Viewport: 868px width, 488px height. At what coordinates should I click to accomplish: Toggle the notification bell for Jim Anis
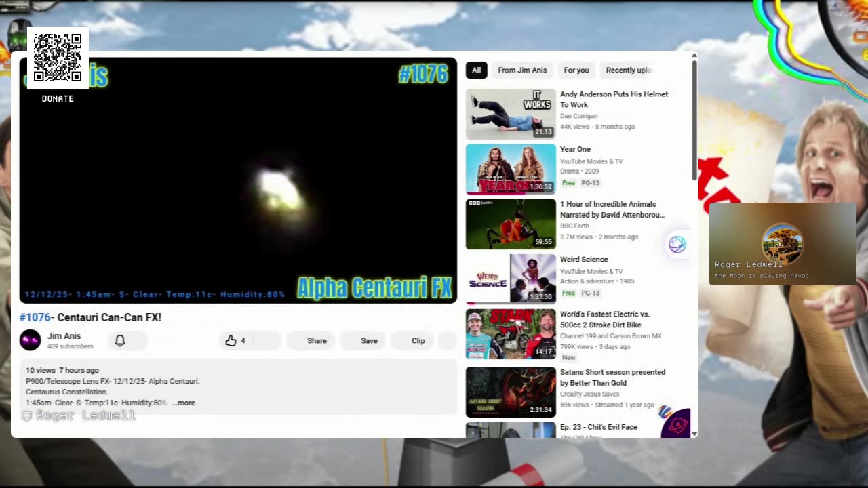point(120,340)
